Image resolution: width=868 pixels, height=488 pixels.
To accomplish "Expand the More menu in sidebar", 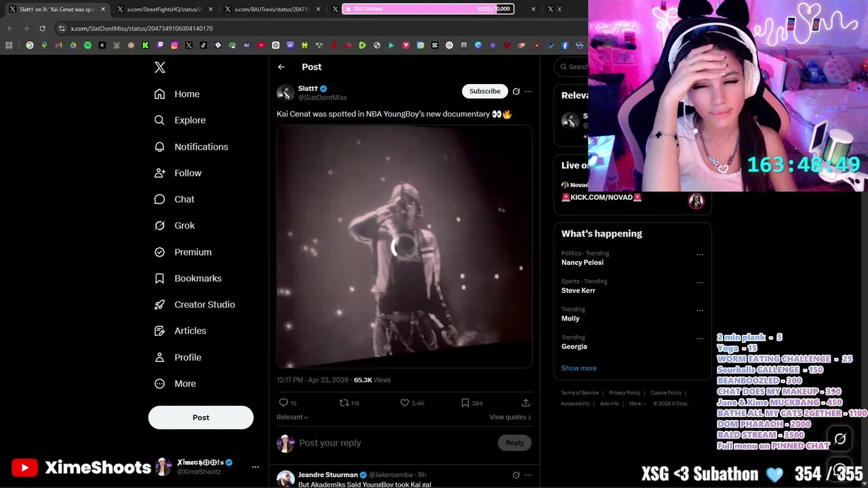I will pos(175,384).
